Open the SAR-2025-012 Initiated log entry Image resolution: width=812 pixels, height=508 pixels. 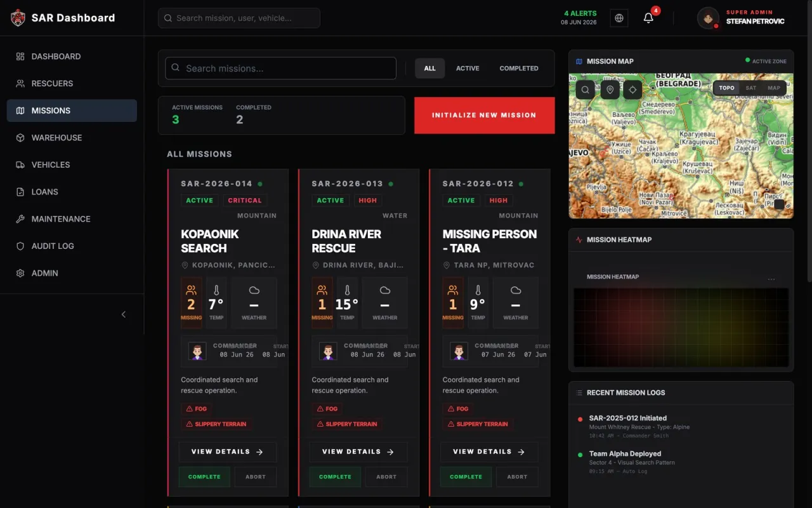[x=681, y=427]
